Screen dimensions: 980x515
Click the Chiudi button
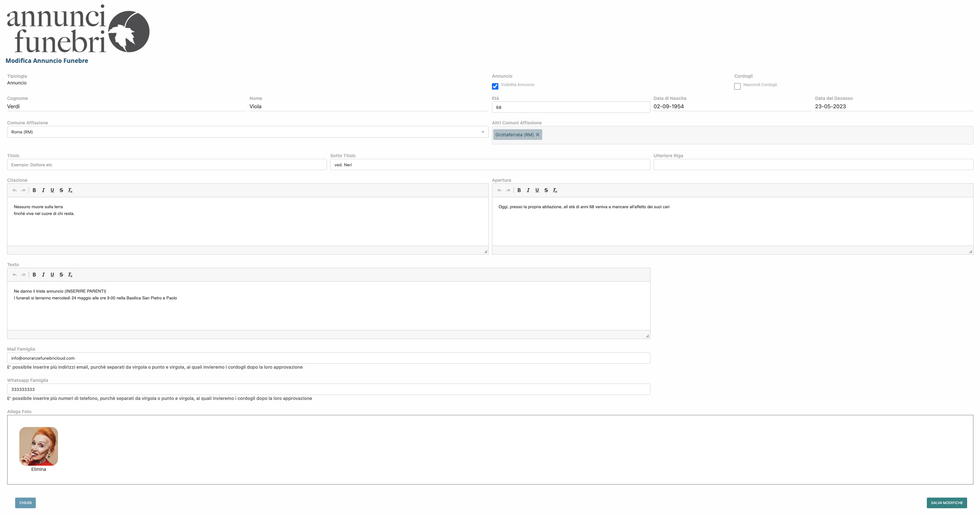tap(25, 503)
